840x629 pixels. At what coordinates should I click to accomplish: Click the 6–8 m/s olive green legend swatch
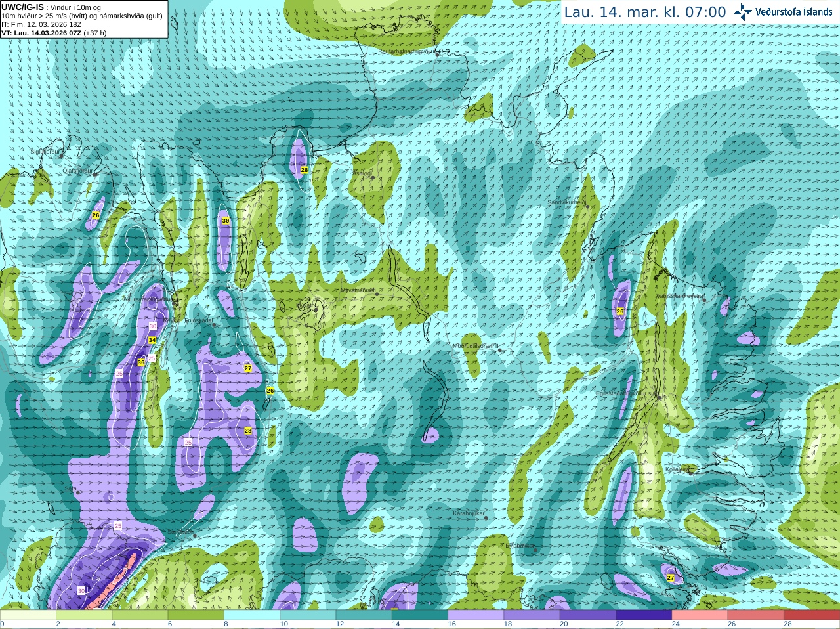click(196, 615)
